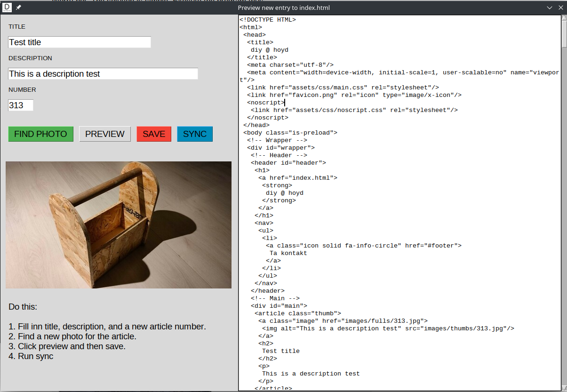Screen dimensions: 567x392
Task: Click the 'Test title' line in HTML preview
Action: click(280, 351)
